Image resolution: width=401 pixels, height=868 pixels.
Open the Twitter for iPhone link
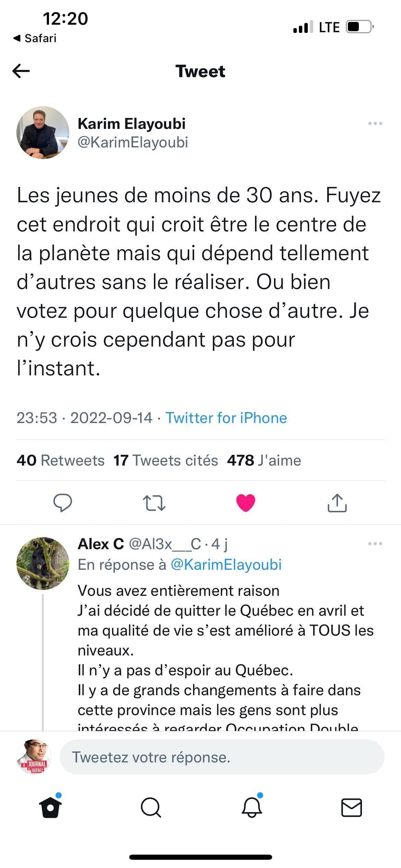pyautogui.click(x=226, y=418)
